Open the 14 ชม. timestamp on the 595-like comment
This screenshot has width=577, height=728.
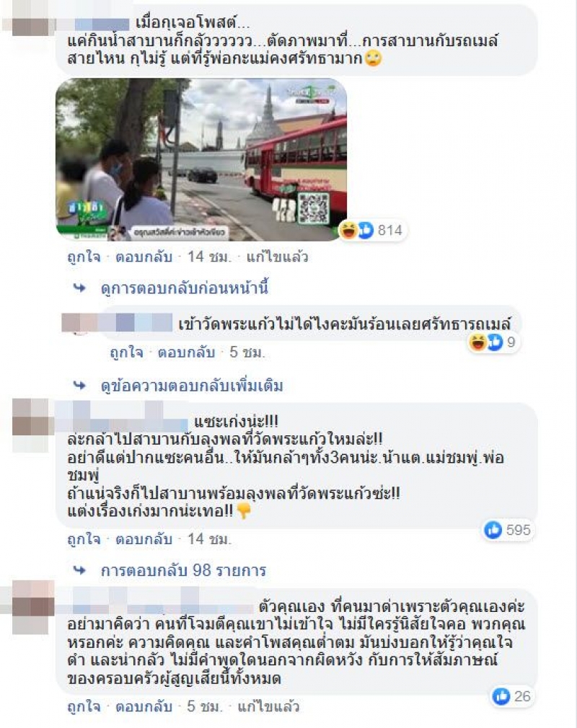click(209, 539)
